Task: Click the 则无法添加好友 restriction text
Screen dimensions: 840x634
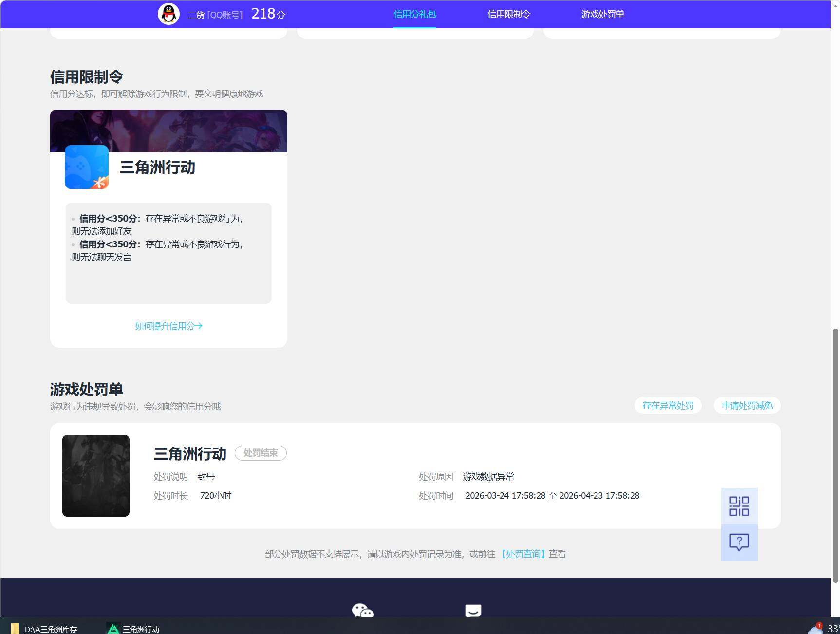Action: click(x=102, y=231)
